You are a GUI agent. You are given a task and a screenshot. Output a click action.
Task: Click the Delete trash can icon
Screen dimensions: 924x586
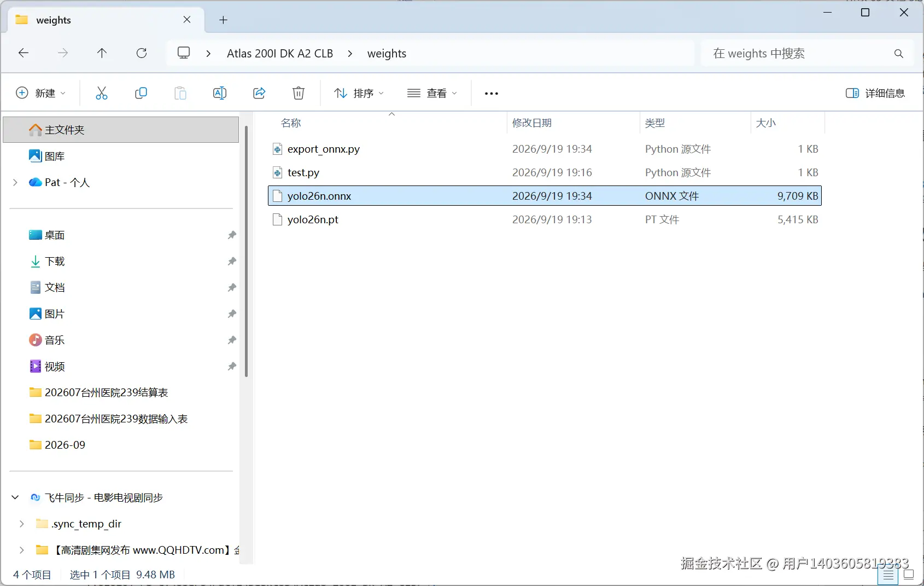(x=299, y=93)
